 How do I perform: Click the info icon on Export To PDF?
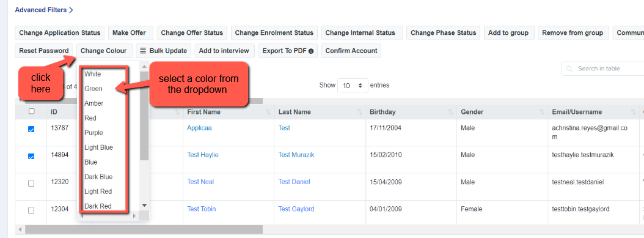point(311,51)
